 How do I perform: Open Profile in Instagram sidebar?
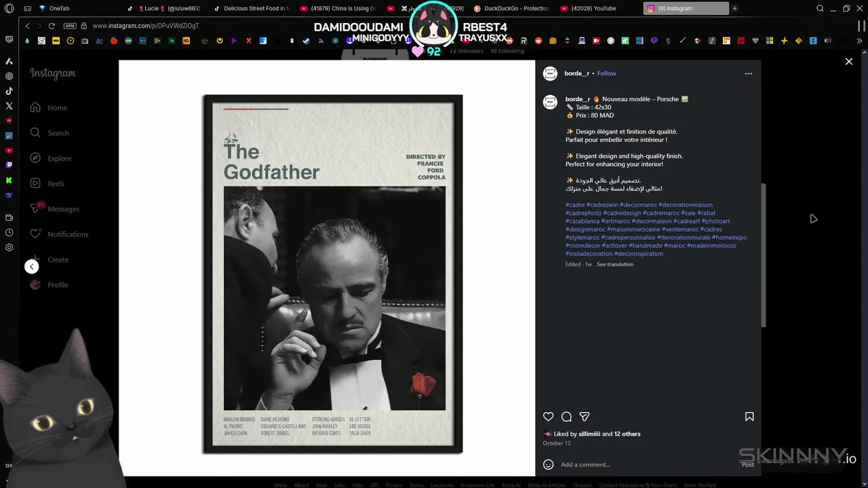[49, 285]
